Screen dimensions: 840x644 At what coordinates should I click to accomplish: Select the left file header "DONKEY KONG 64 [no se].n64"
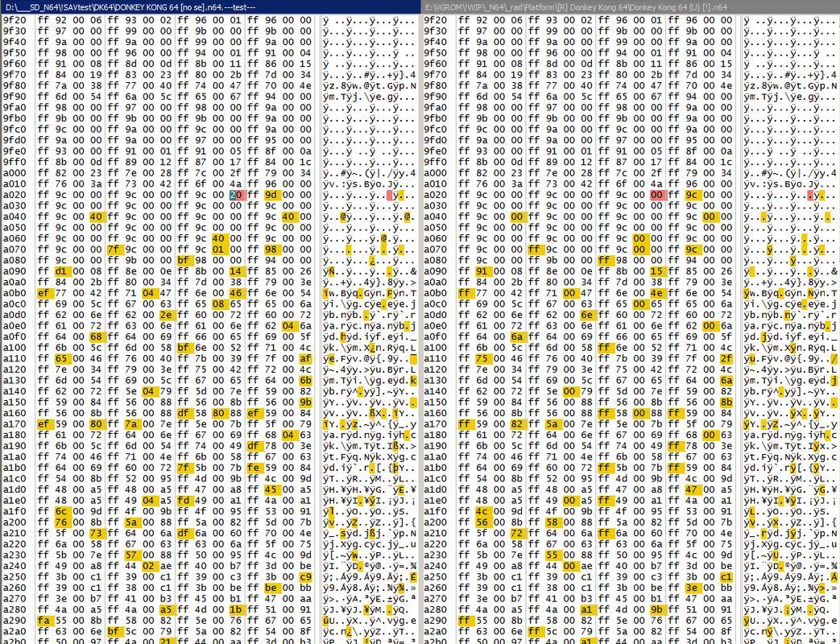(x=130, y=7)
